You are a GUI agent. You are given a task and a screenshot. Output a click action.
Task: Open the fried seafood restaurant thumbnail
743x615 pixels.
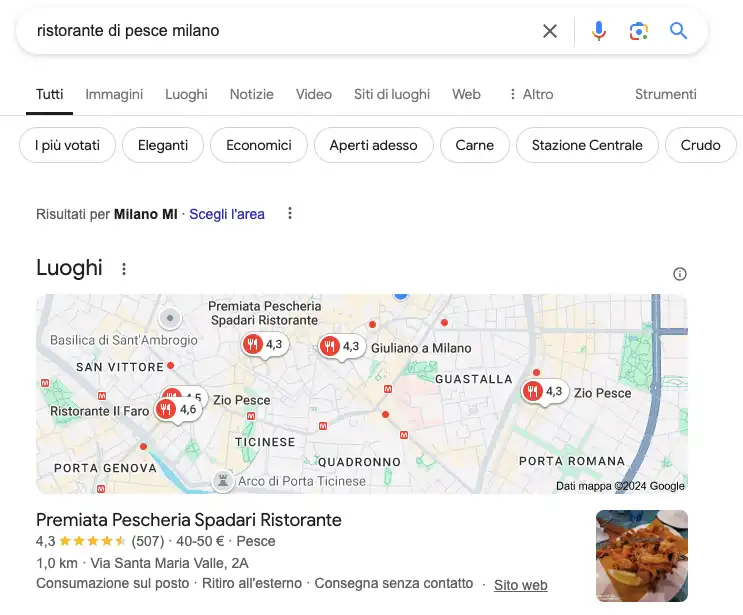642,556
